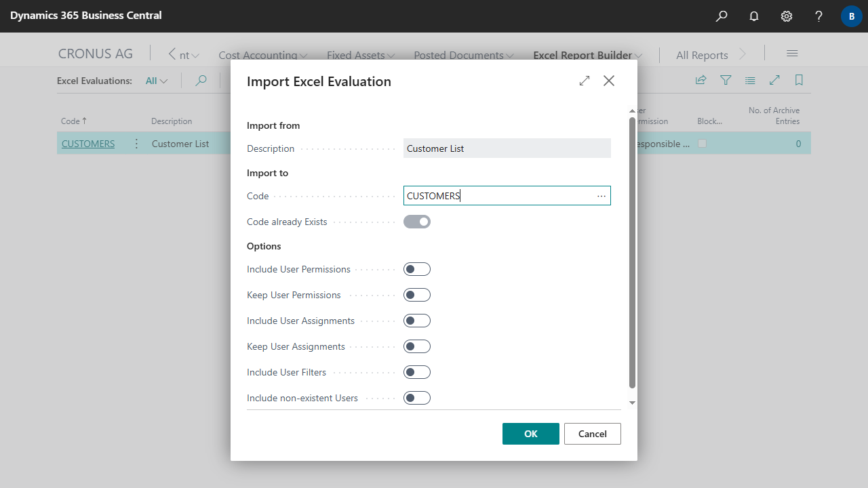Open the All Reports menu
The image size is (868, 488).
[702, 55]
